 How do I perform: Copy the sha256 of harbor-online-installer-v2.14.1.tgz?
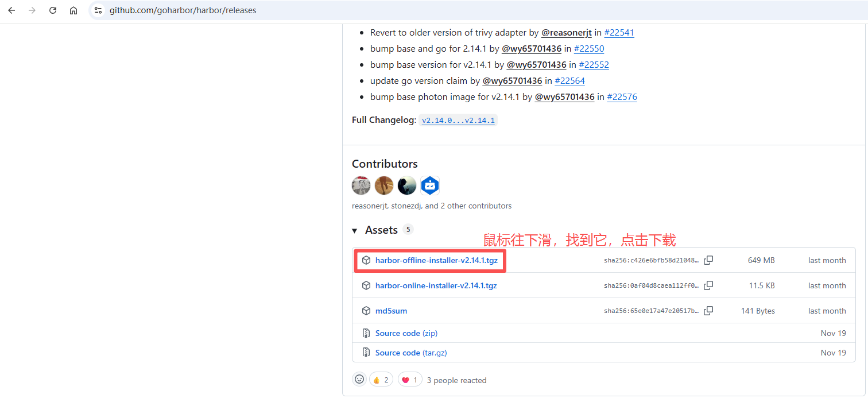708,285
